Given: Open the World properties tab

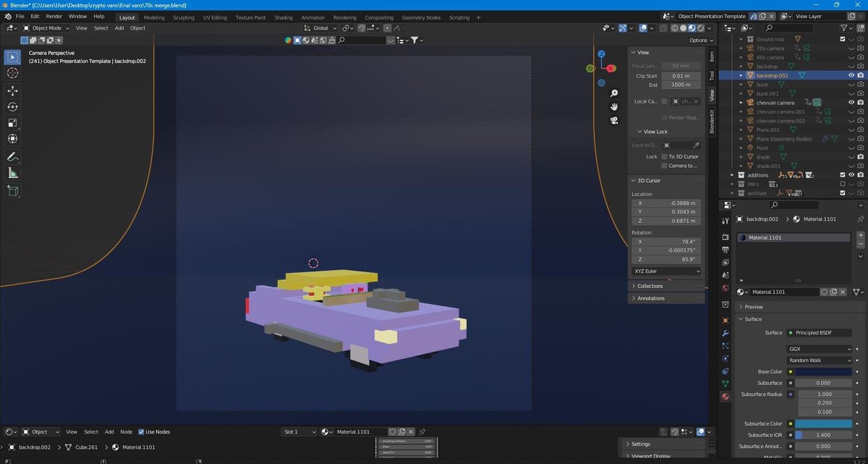Looking at the screenshot, I should point(725,288).
